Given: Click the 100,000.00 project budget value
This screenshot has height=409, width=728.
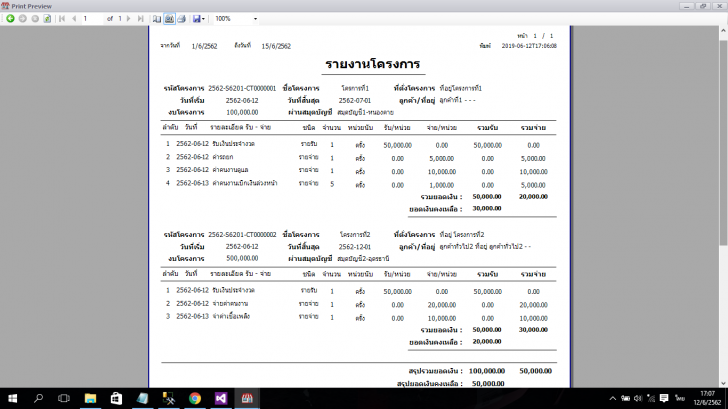Looking at the screenshot, I should (242, 112).
